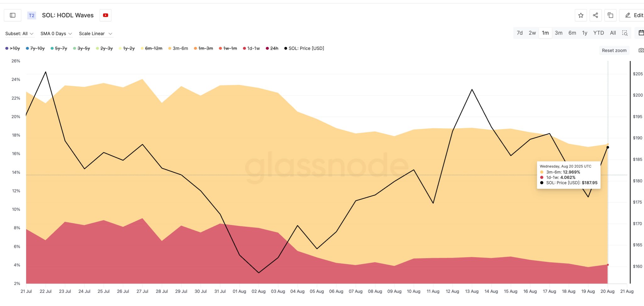Image resolution: width=644 pixels, height=306 pixels.
Task: Click the T2 tier badge
Action: point(31,15)
